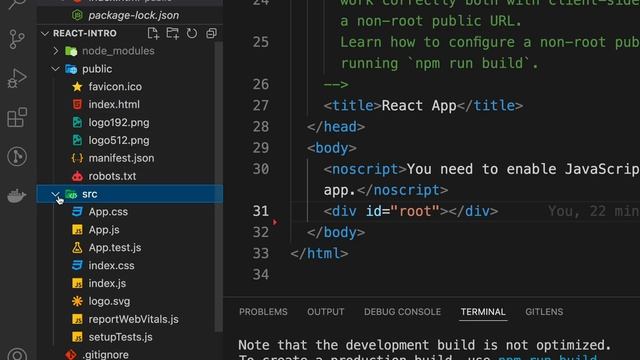
Task: Click the robot icon beside robots.txt
Action: [77, 176]
